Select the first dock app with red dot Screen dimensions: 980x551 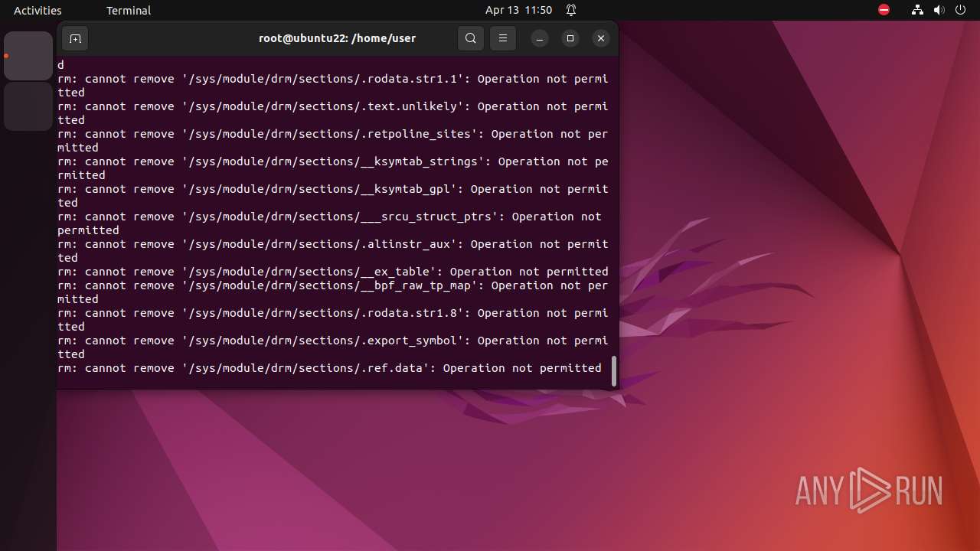coord(28,56)
